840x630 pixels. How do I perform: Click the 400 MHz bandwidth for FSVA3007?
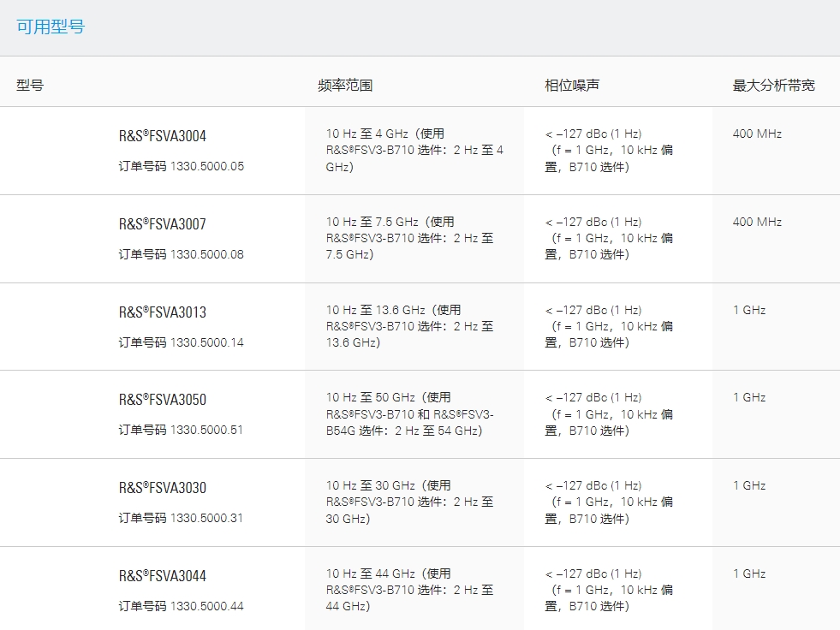[757, 222]
